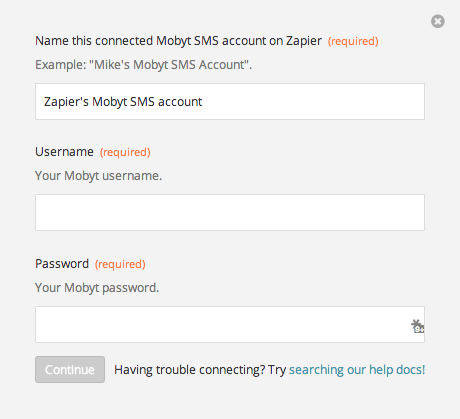
Task: Click the Username field label
Action: click(64, 152)
